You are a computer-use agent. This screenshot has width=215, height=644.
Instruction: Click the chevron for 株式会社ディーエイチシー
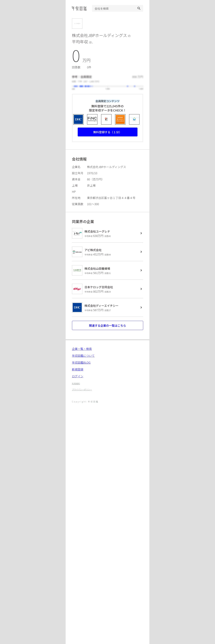click(x=141, y=307)
